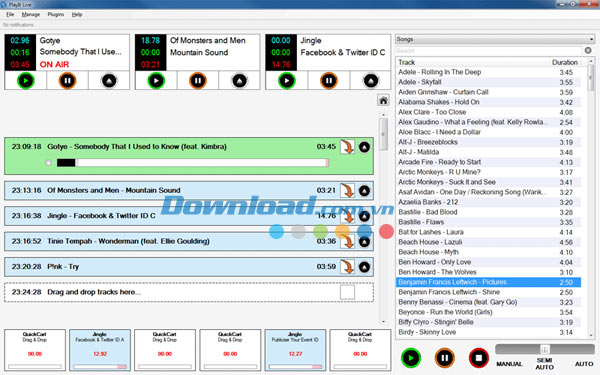Screen dimensions: 600x375
Task: Pause the Gotye player deck
Action: click(x=67, y=81)
